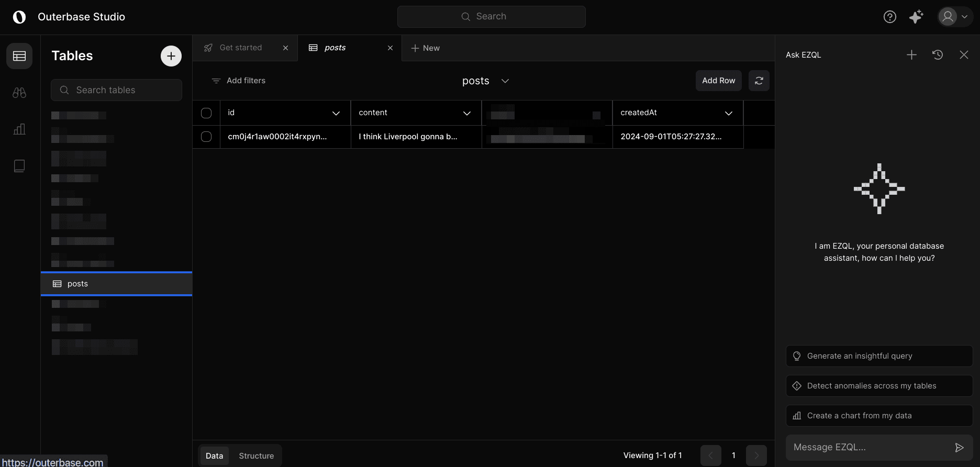Expand the createdAt column dropdown arrow
This screenshot has height=467, width=980.
pos(729,113)
